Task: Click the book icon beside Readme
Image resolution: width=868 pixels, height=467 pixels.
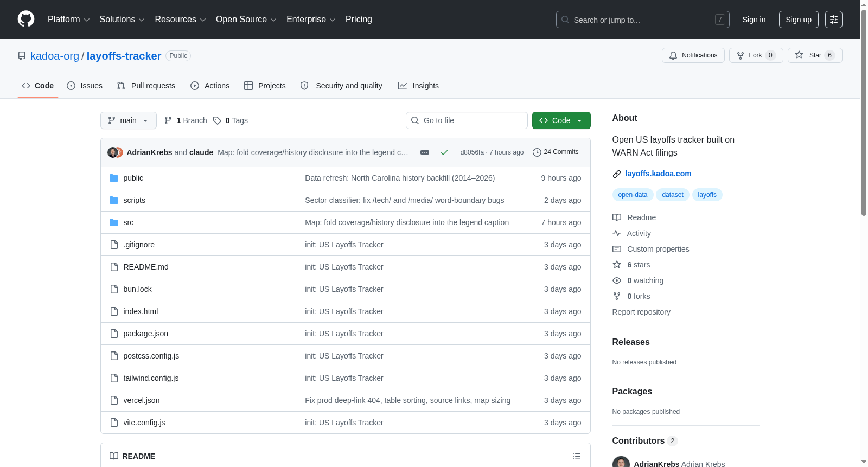Action: [x=617, y=217]
